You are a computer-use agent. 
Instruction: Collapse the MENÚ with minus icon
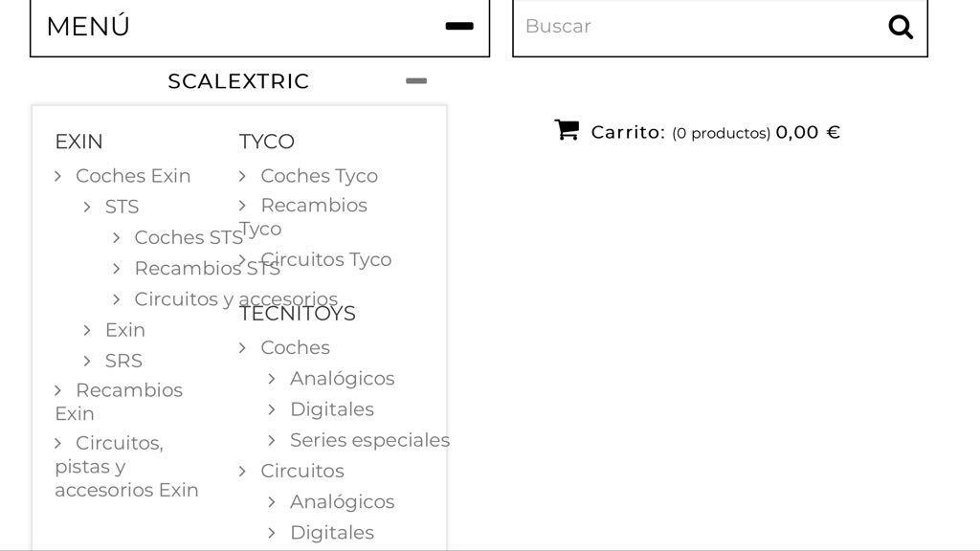pos(459,26)
